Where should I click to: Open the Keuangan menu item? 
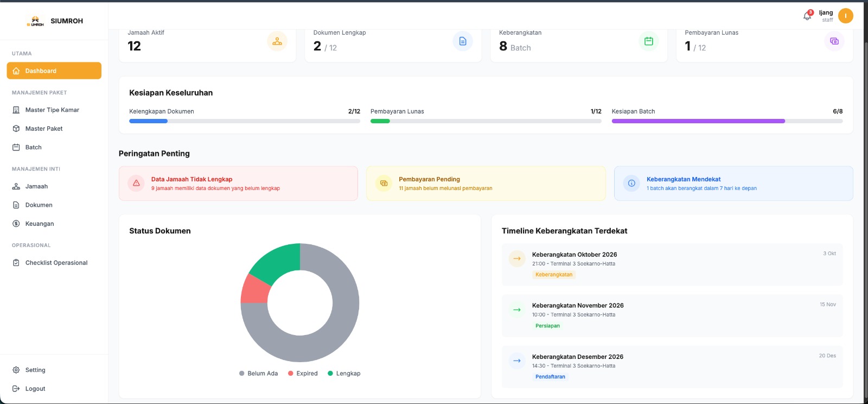[54, 224]
